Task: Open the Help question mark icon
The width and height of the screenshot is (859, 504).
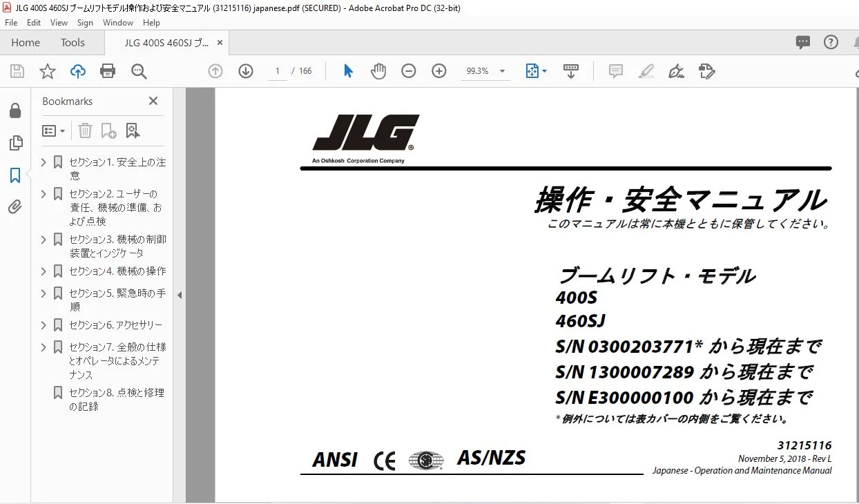Action: point(831,42)
